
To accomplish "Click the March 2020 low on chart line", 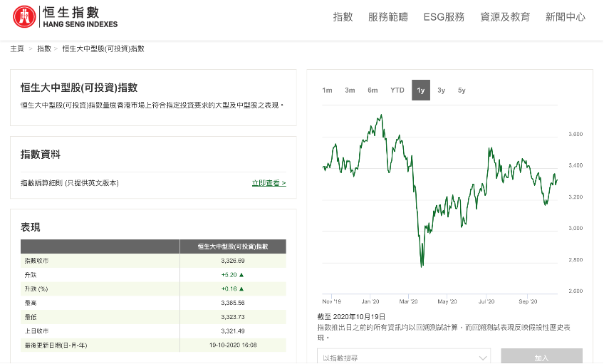I will point(422,266).
